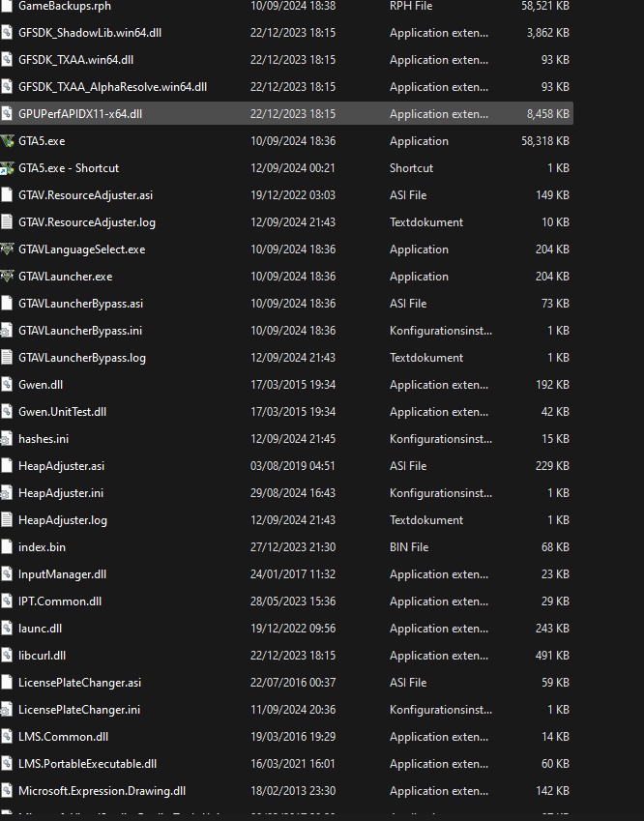This screenshot has height=821, width=644.
Task: Click the LicensePlateChanger.ini config icon
Action: coord(6,710)
